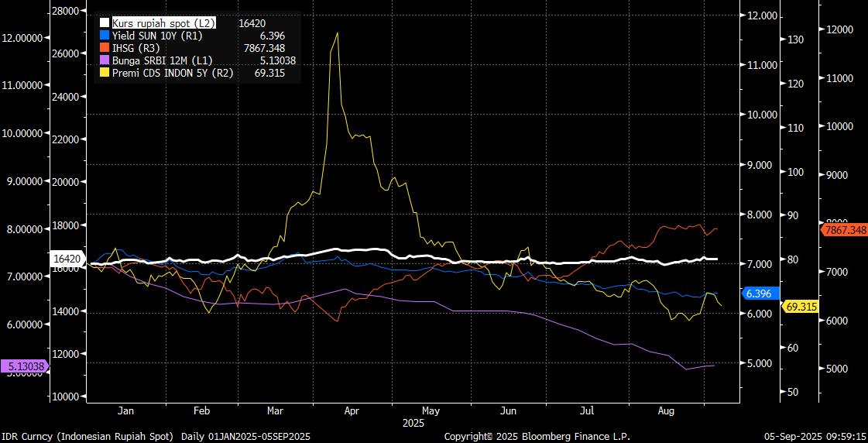Click the orange IHSG legend swatch
Viewport: 868px width, 443px height.
105,48
